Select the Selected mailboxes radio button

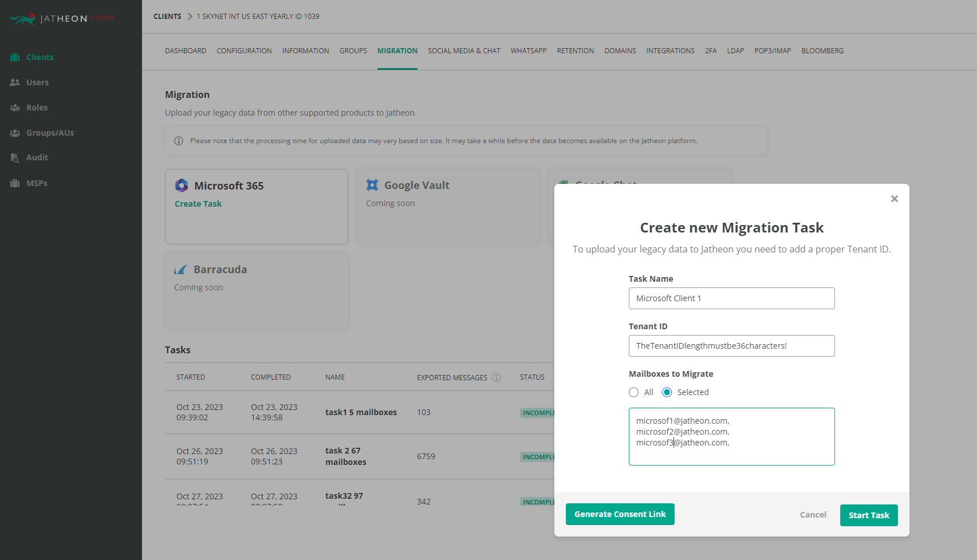coord(667,392)
